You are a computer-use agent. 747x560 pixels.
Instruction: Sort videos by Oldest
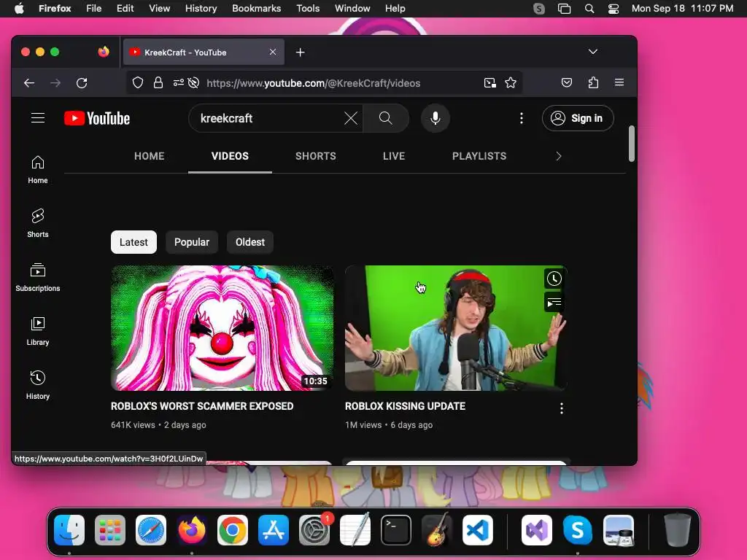250,242
